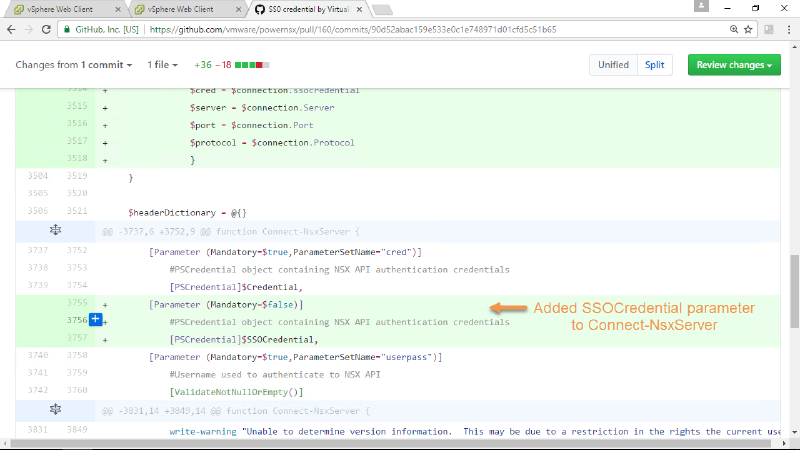Open the 1 file dropdown

coord(162,65)
